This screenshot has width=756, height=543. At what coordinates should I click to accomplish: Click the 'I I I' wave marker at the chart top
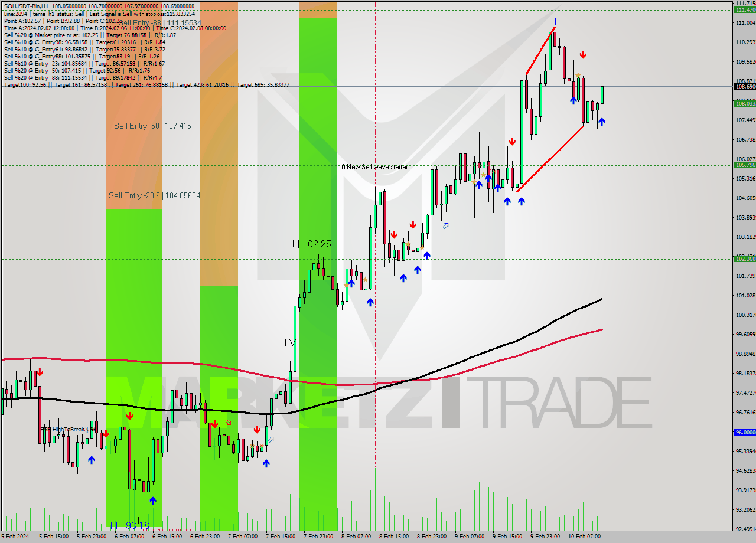(550, 22)
